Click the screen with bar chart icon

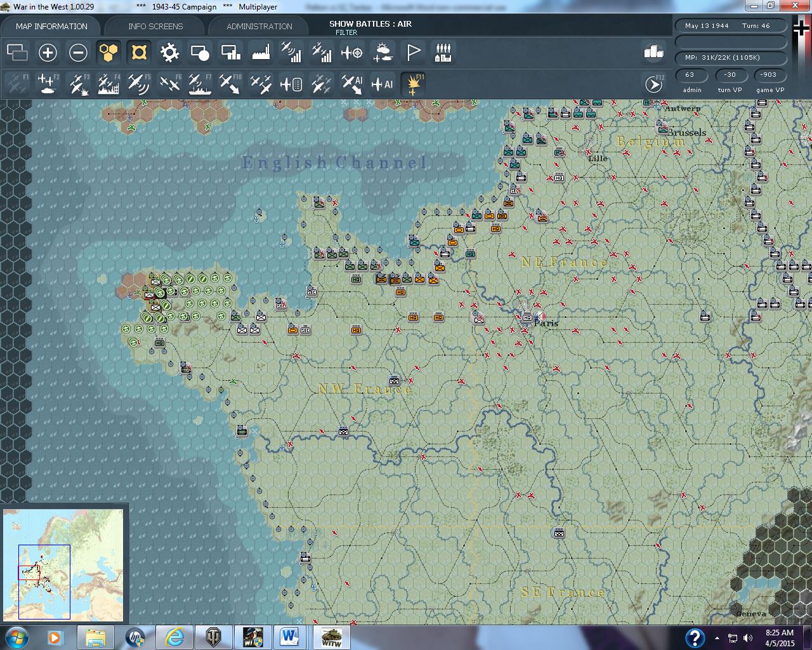[x=230, y=52]
